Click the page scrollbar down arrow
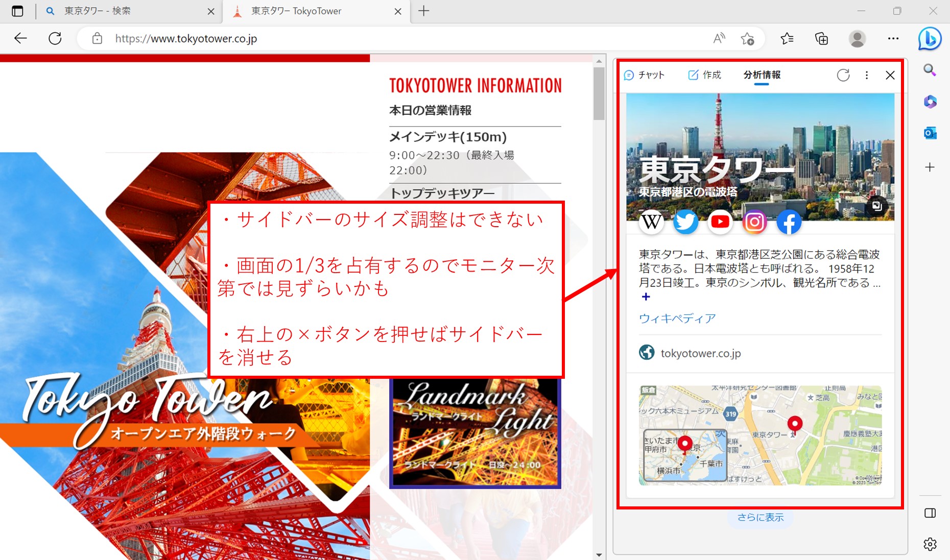950x560 pixels. (599, 555)
